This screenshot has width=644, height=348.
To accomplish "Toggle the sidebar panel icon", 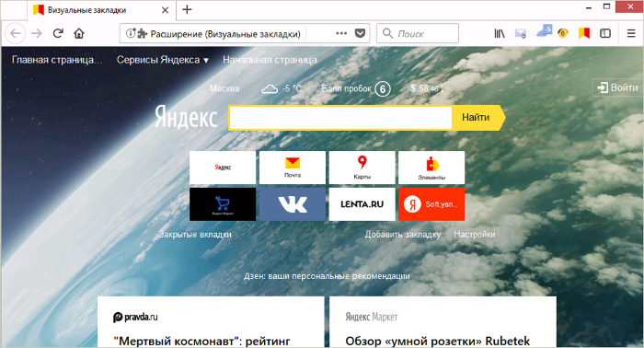I will coord(605,33).
